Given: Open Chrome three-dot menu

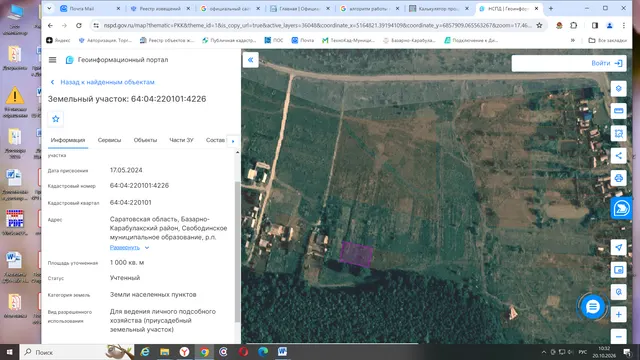Looking at the screenshot, I should (624, 25).
